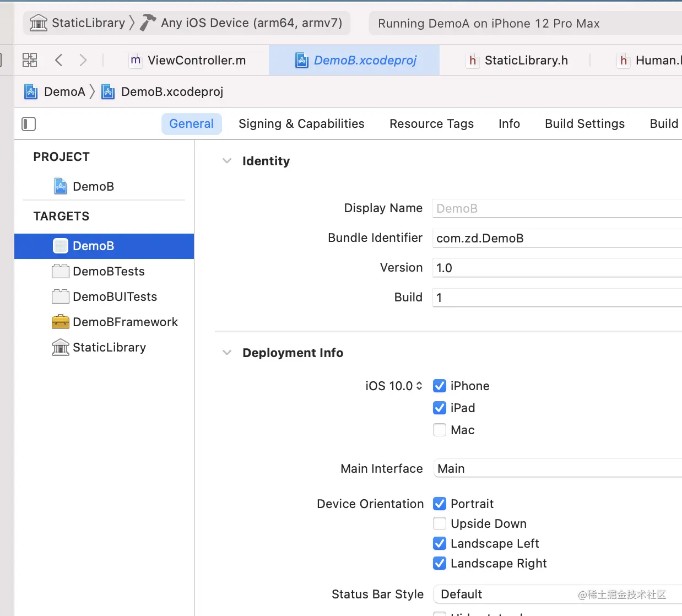Viewport: 682px width, 616px height.
Task: Switch to Signing & Capabilities tab
Action: tap(301, 124)
